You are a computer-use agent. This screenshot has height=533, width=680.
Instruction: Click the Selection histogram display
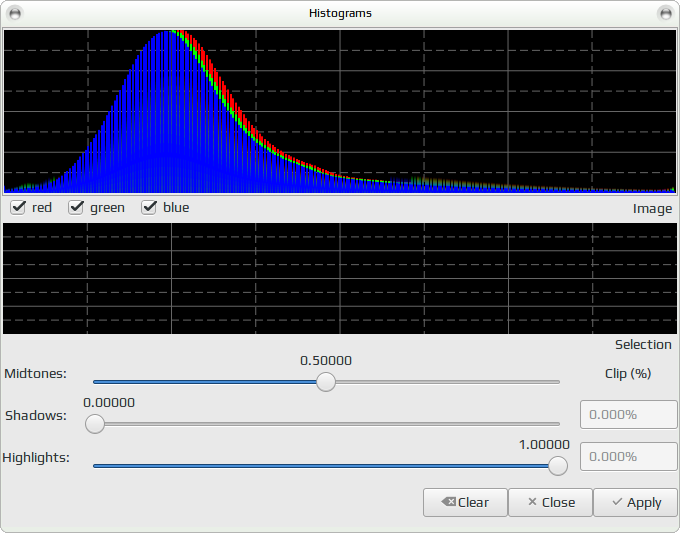(x=340, y=278)
